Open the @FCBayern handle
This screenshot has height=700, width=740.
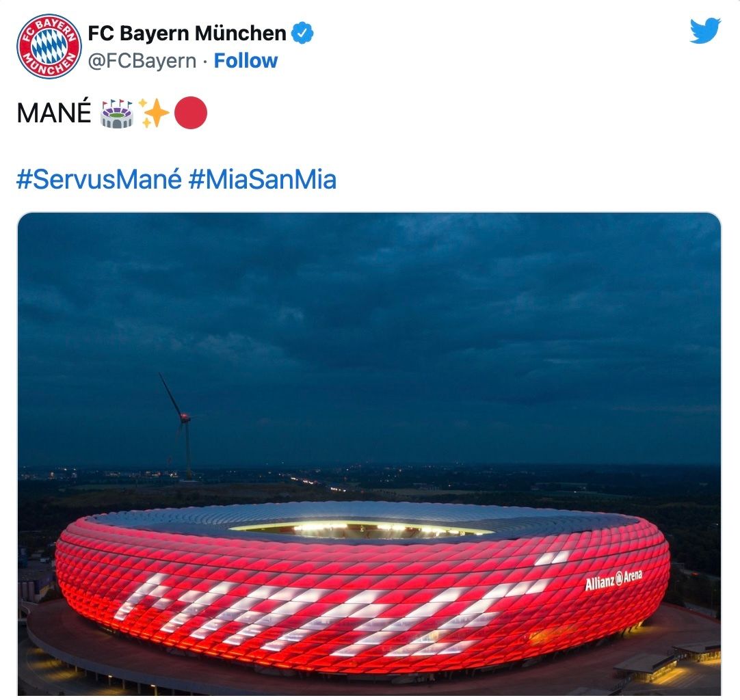(142, 61)
